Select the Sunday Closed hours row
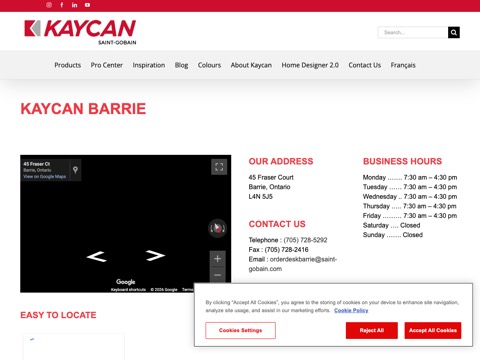Viewport: 480px width, 360px height. pos(393,235)
